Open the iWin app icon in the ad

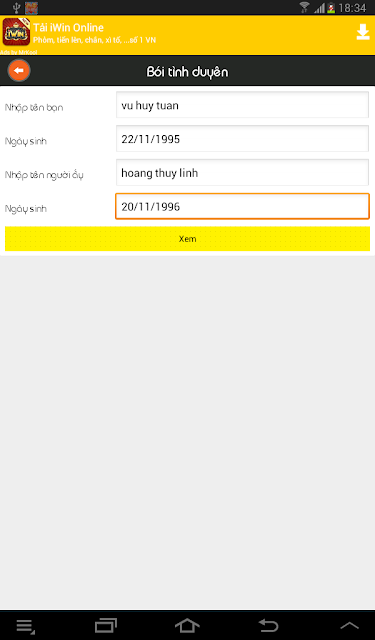coord(16,32)
